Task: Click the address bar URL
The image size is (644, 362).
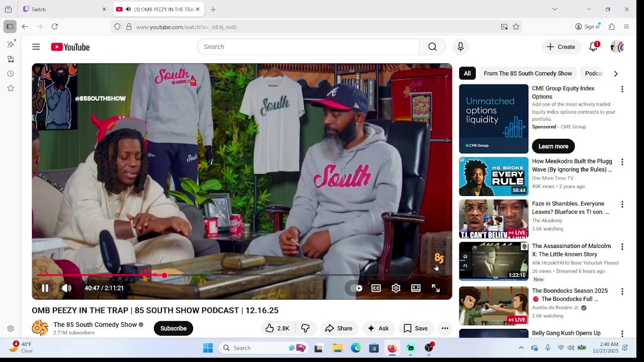Action: (x=186, y=27)
